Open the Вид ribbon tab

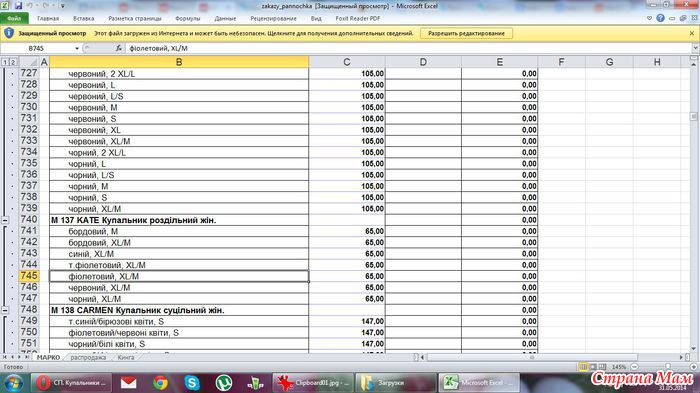316,18
